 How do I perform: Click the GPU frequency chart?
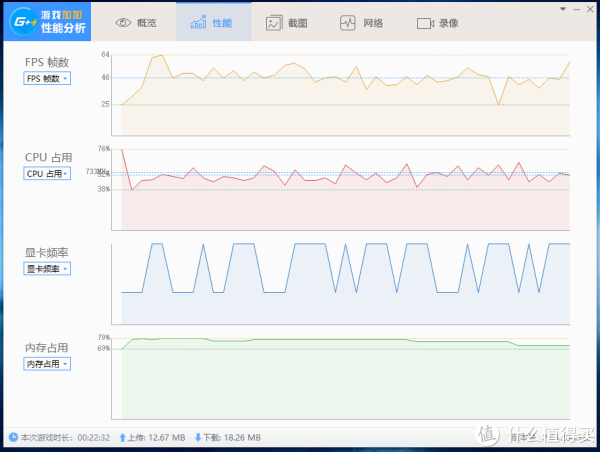pyautogui.click(x=341, y=284)
